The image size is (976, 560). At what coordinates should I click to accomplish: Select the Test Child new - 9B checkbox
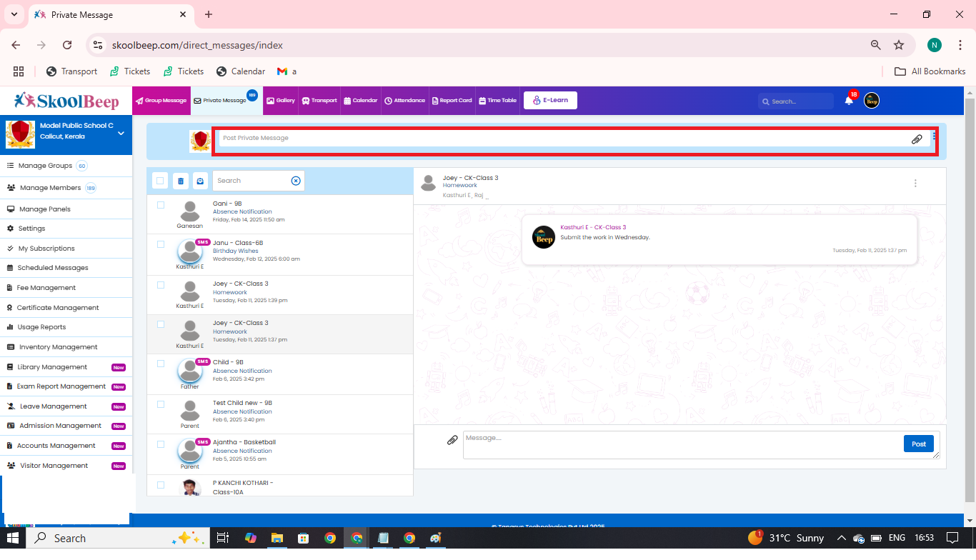[x=161, y=404]
